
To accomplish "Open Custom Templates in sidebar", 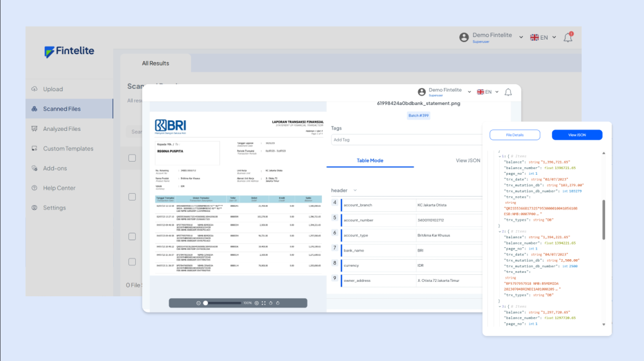I will coord(68,148).
